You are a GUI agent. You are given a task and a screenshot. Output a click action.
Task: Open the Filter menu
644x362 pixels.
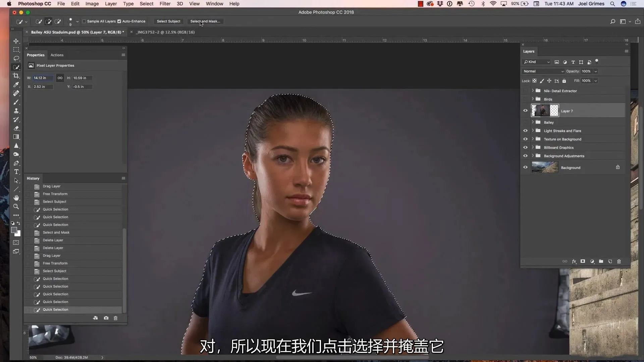pyautogui.click(x=165, y=4)
